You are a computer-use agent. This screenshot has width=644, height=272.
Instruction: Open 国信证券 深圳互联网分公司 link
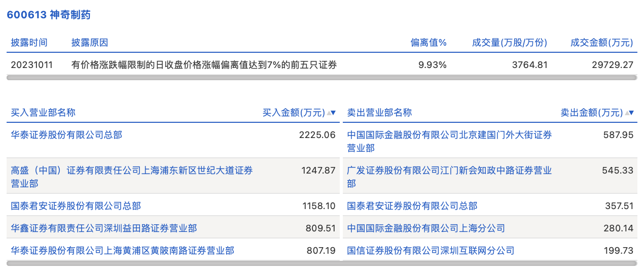tap(431, 250)
